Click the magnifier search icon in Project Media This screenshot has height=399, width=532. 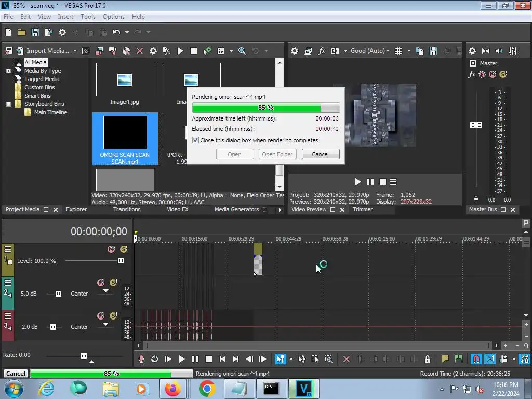[x=242, y=51]
